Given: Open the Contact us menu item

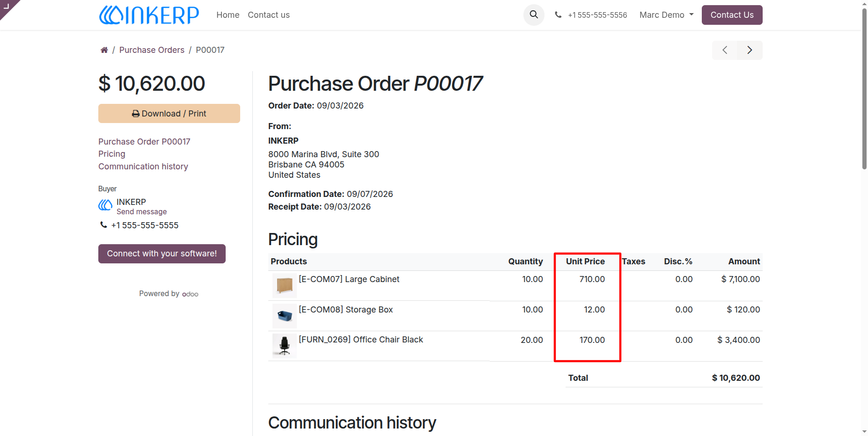Looking at the screenshot, I should coord(269,15).
